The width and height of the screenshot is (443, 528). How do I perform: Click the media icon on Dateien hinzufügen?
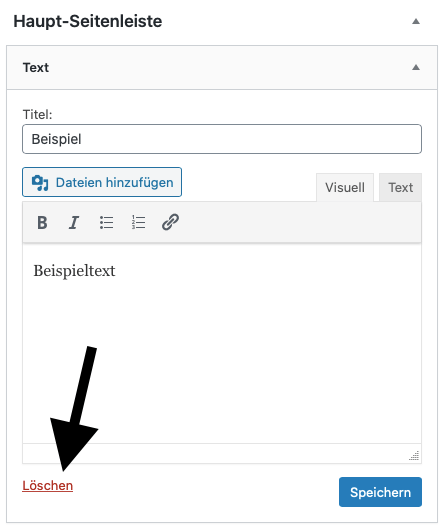[40, 183]
